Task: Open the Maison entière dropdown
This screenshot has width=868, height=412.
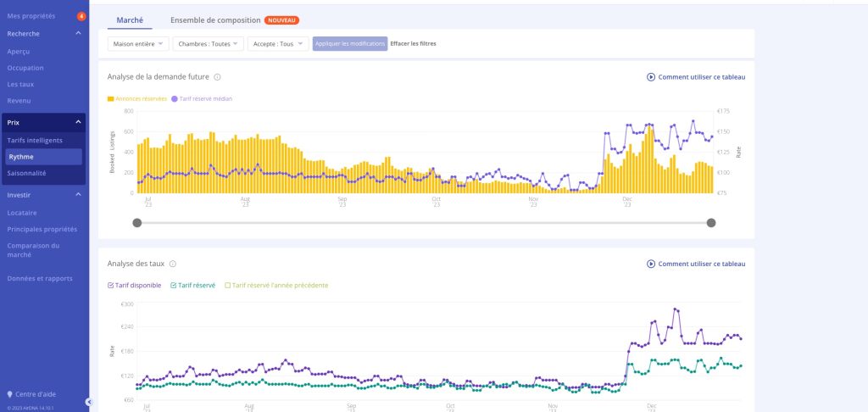Action: point(139,43)
